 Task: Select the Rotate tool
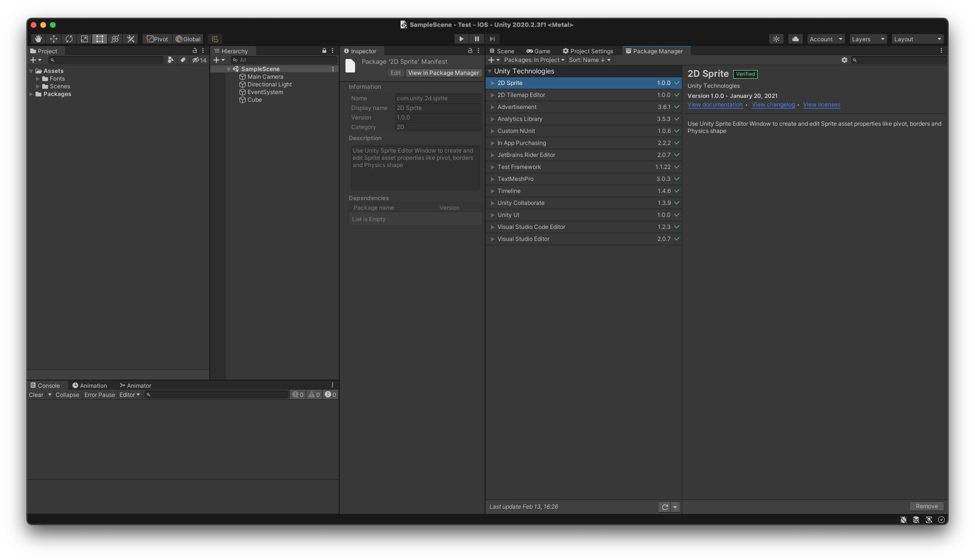69,39
